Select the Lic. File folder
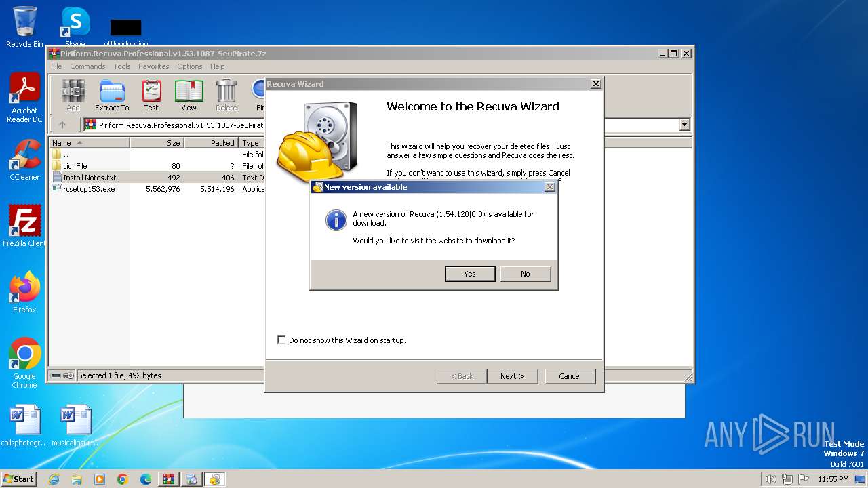Viewport: 868px width, 488px height. (x=157, y=166)
